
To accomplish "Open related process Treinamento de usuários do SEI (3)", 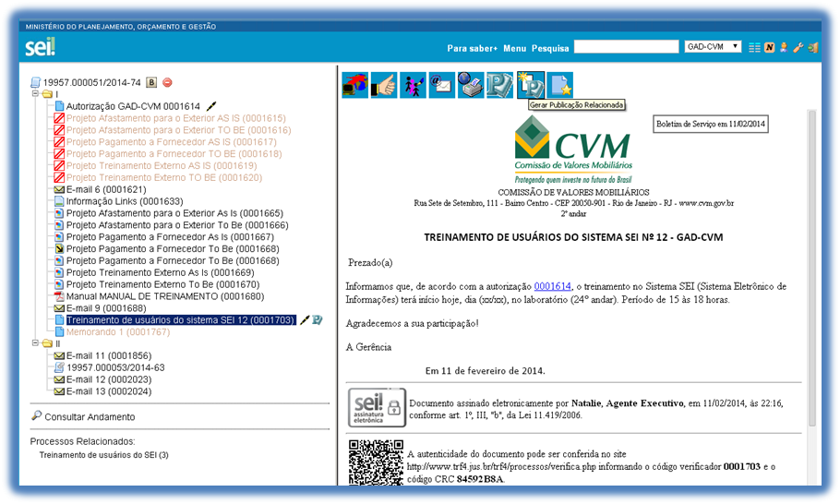I will tap(104, 455).
